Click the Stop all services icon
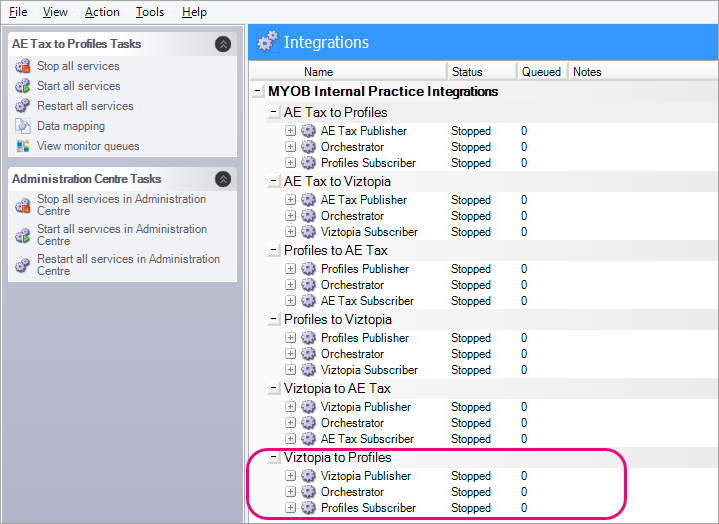This screenshot has height=524, width=719. point(23,66)
